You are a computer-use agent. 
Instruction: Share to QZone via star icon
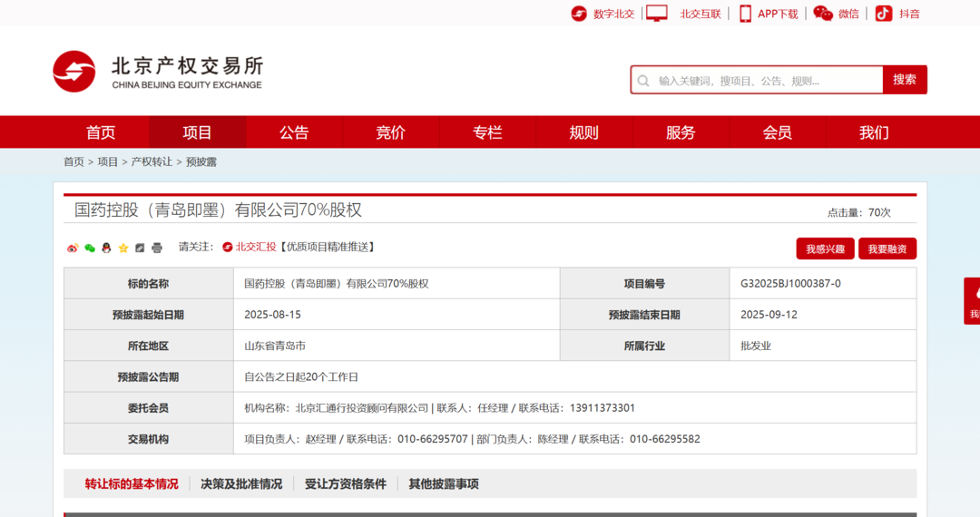click(123, 248)
